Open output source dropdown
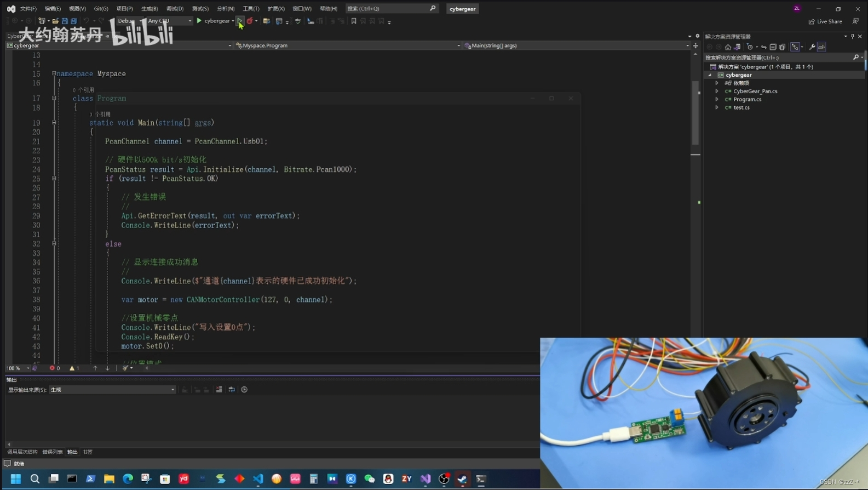The image size is (868, 490). coord(112,390)
